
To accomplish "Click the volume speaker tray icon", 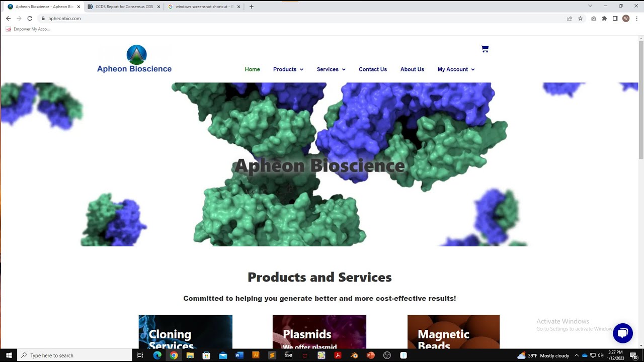I will (x=600, y=355).
